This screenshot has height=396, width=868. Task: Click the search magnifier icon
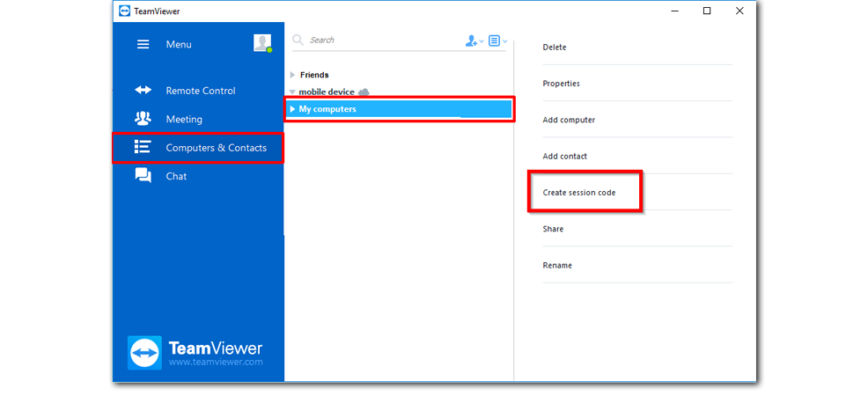(x=298, y=40)
